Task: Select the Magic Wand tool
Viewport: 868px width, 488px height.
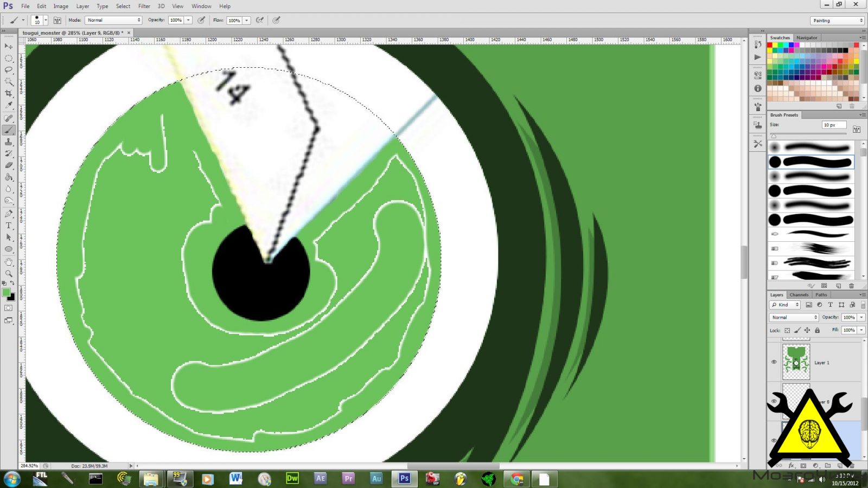Action: click(9, 82)
